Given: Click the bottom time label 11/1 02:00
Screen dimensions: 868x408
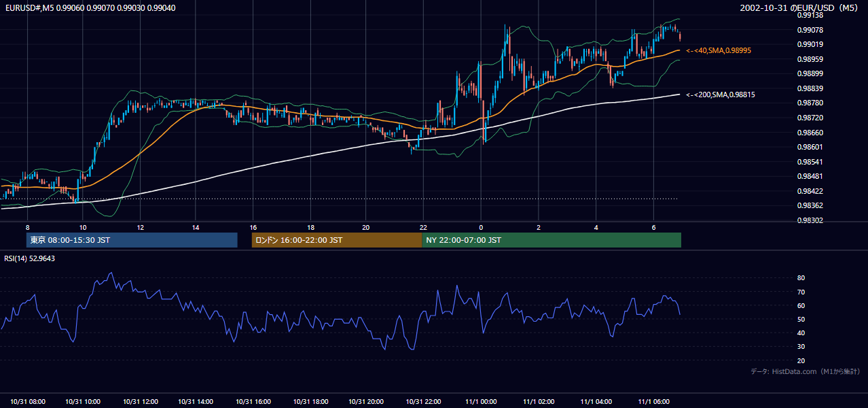Looking at the screenshot, I should coord(539,402).
